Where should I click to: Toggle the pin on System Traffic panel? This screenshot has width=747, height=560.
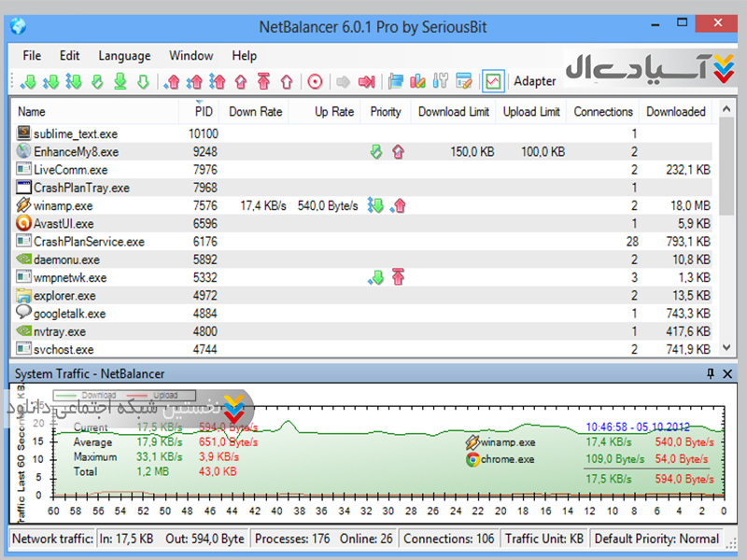711,374
